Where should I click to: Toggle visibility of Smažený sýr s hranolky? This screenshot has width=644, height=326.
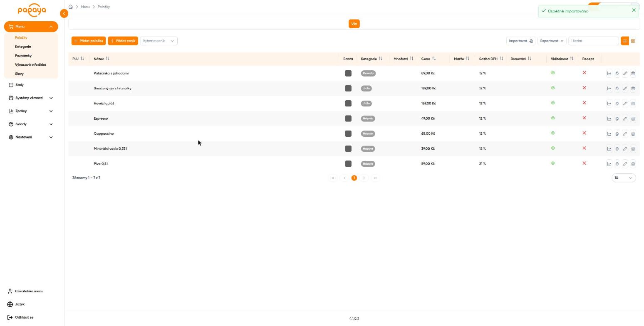(x=553, y=88)
